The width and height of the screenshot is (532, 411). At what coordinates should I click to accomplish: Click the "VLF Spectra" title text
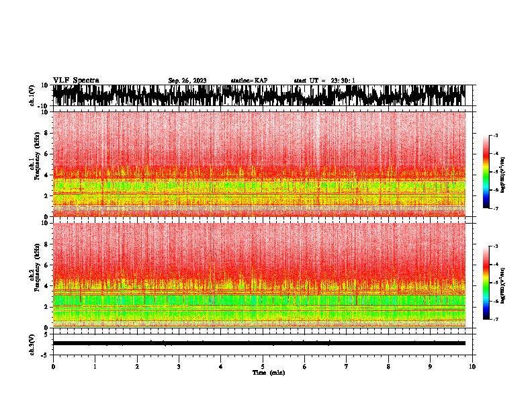tap(76, 81)
